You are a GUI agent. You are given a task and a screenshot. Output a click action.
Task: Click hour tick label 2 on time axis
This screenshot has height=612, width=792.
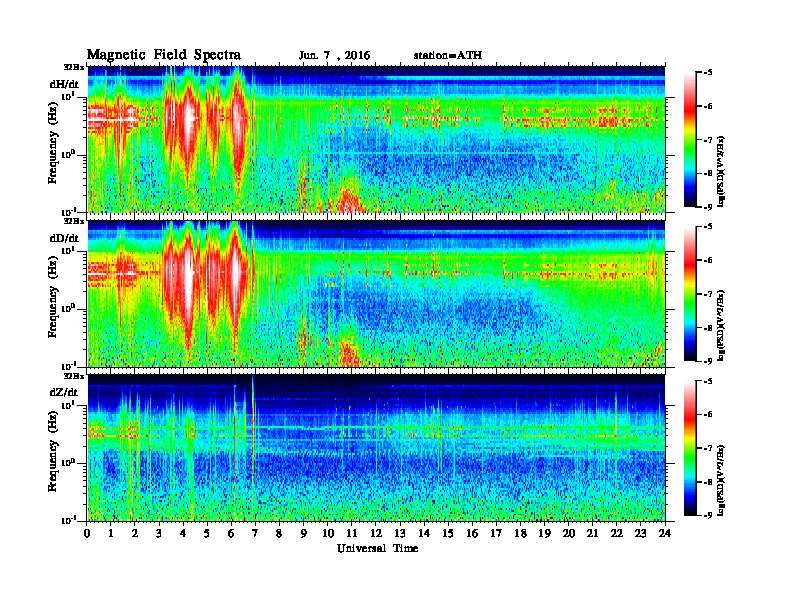point(135,533)
